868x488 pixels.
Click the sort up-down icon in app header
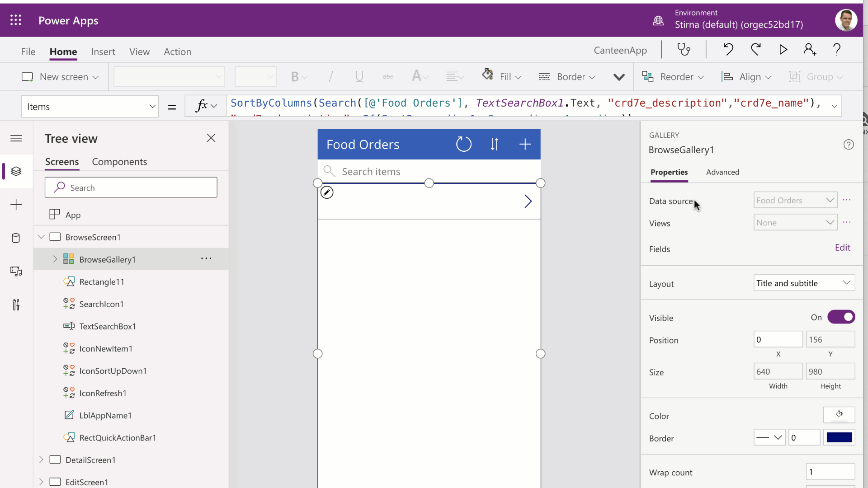click(x=494, y=144)
